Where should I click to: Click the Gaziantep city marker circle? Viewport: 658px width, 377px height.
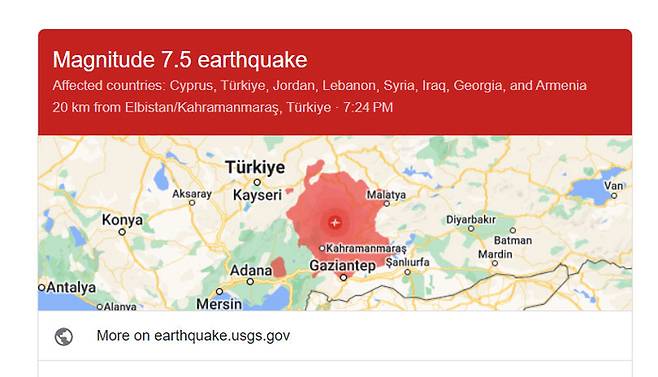pyautogui.click(x=343, y=278)
